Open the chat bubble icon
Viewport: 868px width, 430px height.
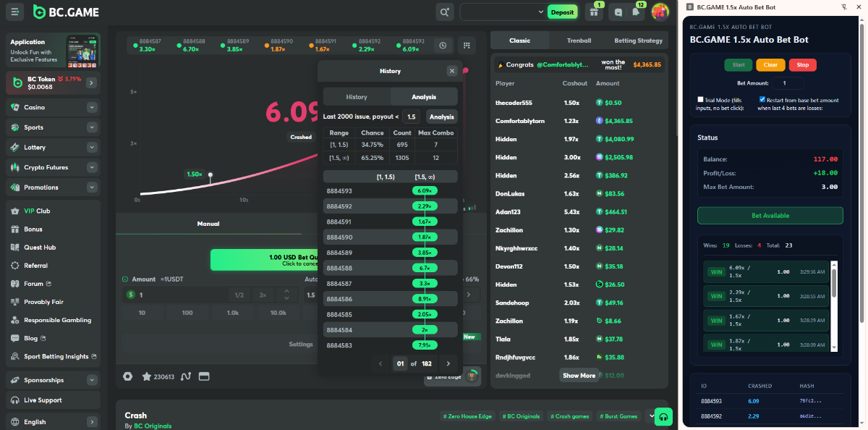[617, 12]
